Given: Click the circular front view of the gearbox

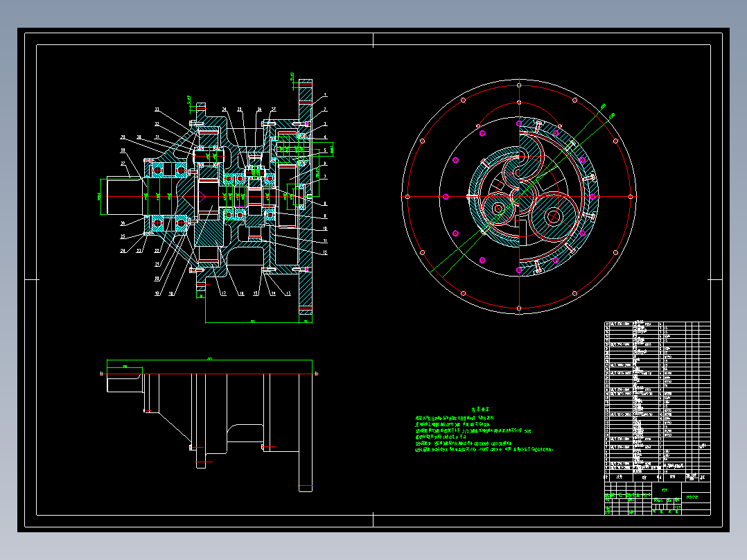Looking at the screenshot, I should click(519, 196).
